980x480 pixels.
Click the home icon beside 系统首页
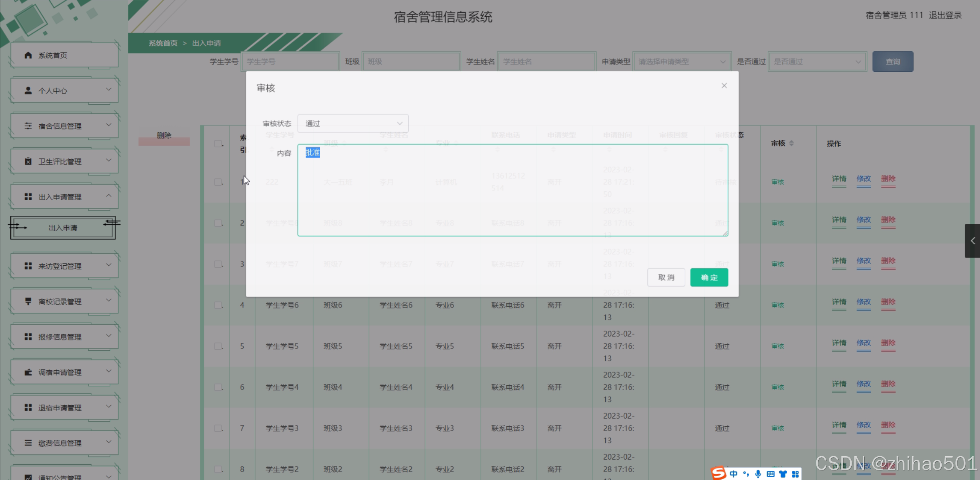click(28, 55)
